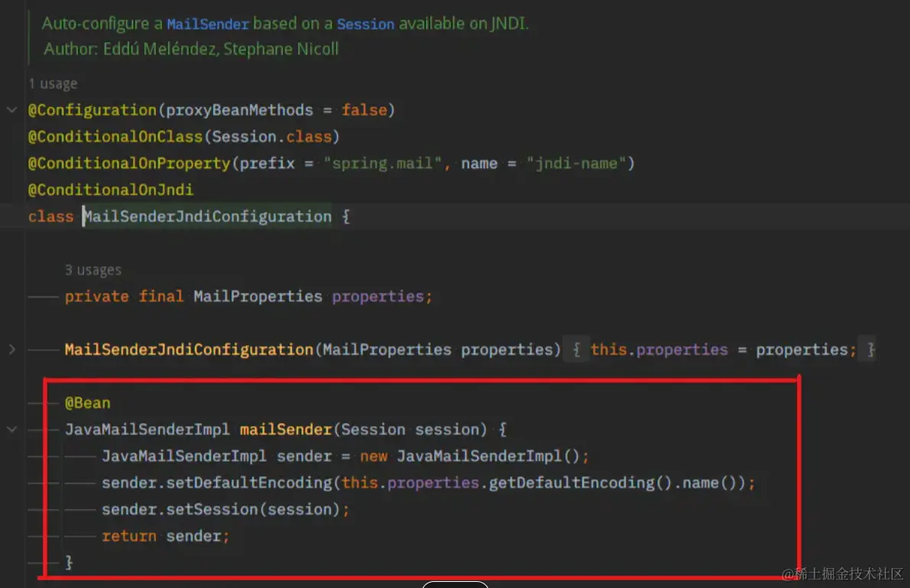Click MailProperties type in the field declaration

click(257, 296)
